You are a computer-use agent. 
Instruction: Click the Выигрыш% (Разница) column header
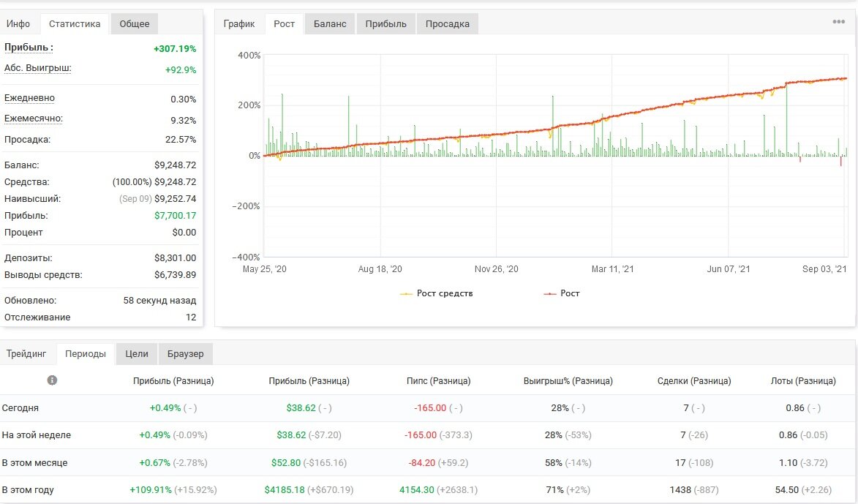(x=568, y=381)
